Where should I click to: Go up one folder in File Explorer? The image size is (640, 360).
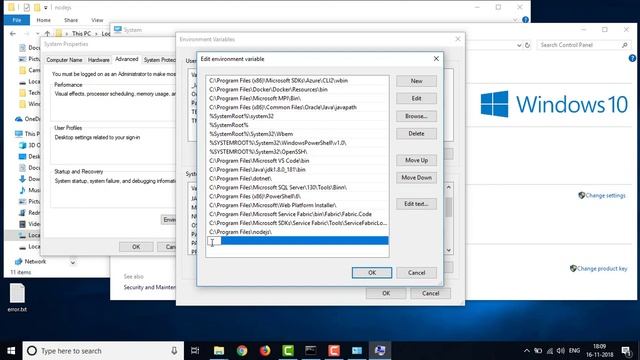pyautogui.click(x=47, y=33)
